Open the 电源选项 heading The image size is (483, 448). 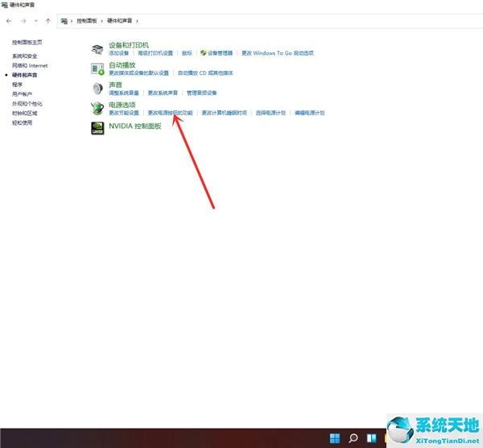122,105
